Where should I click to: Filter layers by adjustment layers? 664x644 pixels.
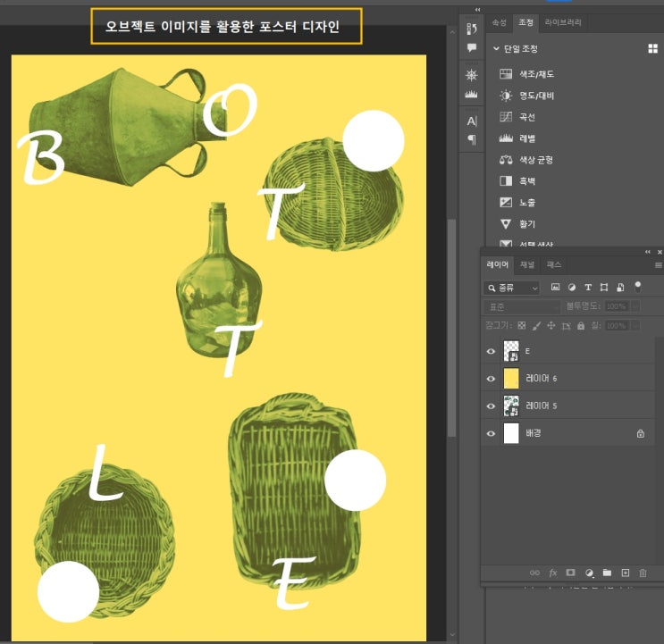click(572, 288)
